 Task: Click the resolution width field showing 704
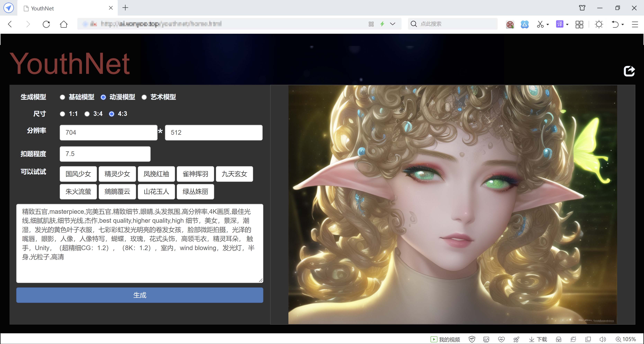(109, 132)
